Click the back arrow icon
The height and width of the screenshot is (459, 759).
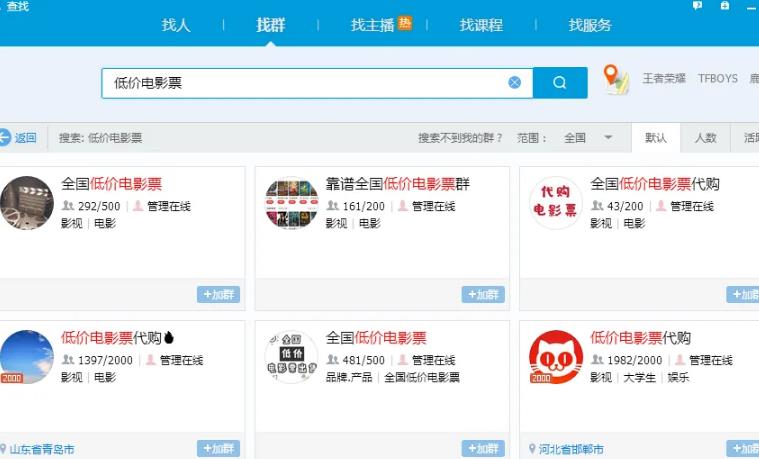point(5,138)
